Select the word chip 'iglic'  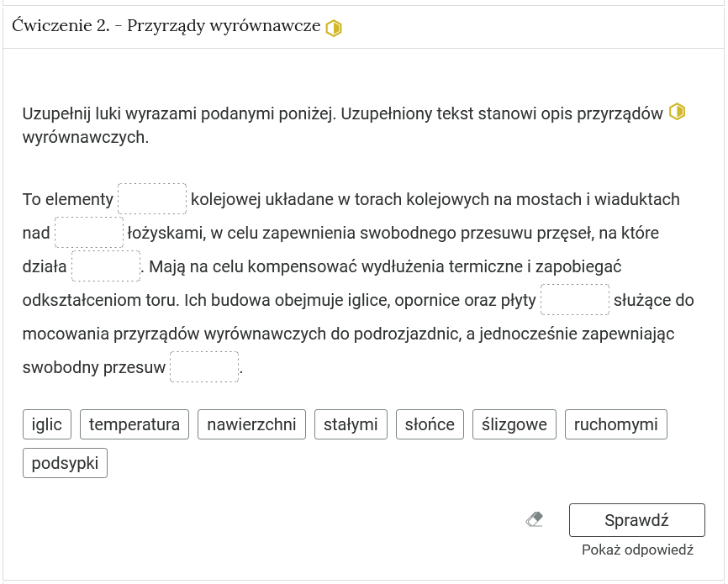[x=46, y=424]
